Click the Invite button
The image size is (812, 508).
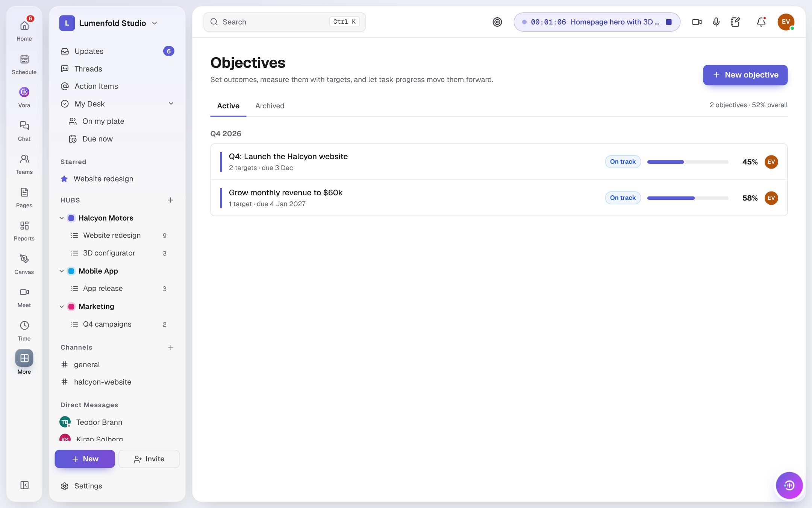point(149,459)
